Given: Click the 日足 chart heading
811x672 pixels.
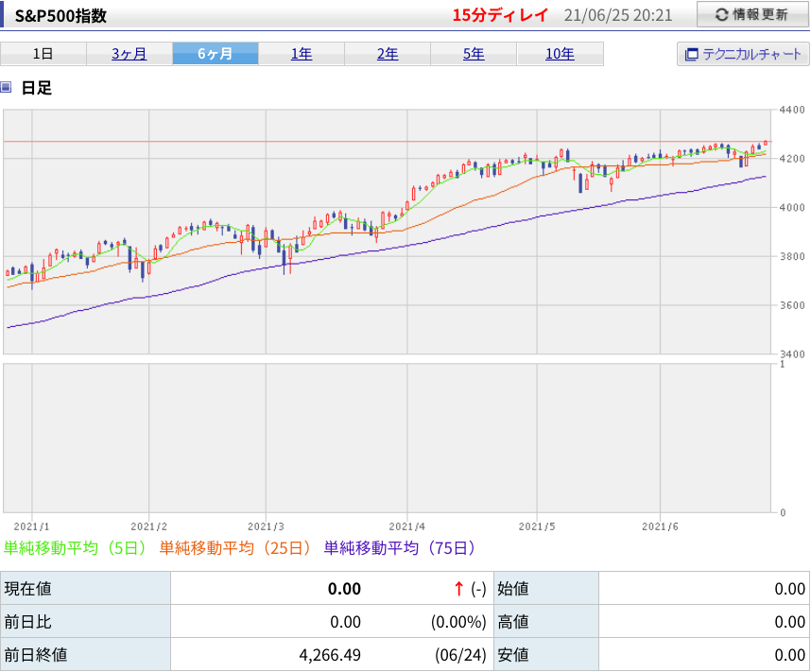Looking at the screenshot, I should pos(36,88).
